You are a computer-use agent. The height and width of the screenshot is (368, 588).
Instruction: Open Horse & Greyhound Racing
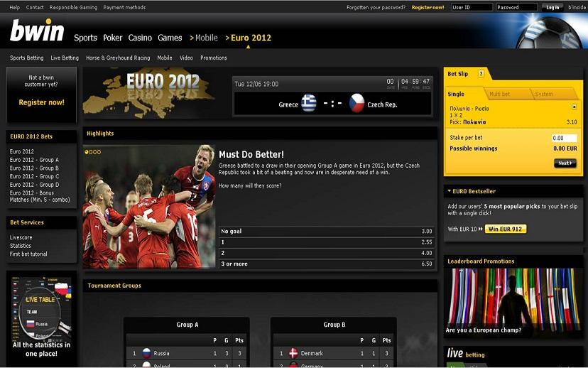click(118, 58)
